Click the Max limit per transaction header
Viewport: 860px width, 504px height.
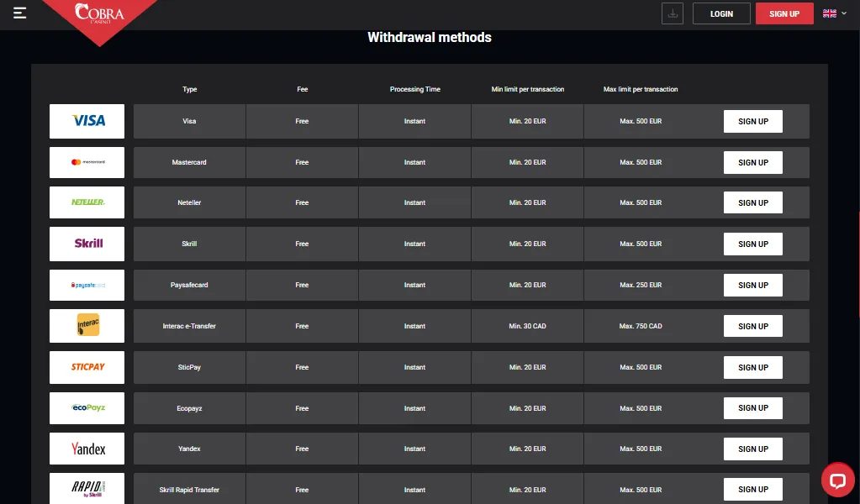[x=641, y=89]
